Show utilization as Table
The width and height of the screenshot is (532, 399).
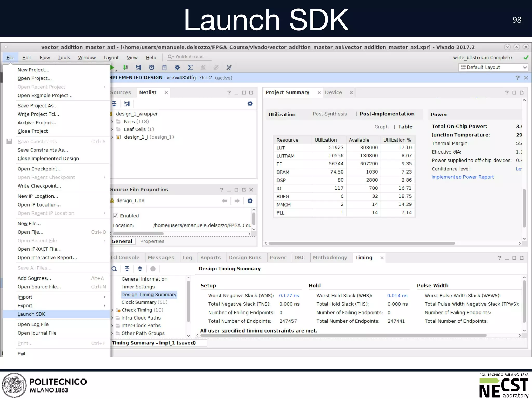click(405, 127)
